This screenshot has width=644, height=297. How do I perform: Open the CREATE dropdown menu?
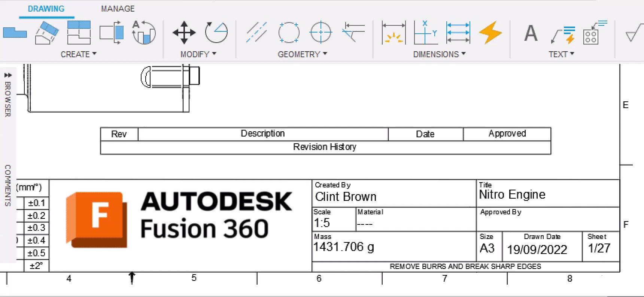pos(79,54)
